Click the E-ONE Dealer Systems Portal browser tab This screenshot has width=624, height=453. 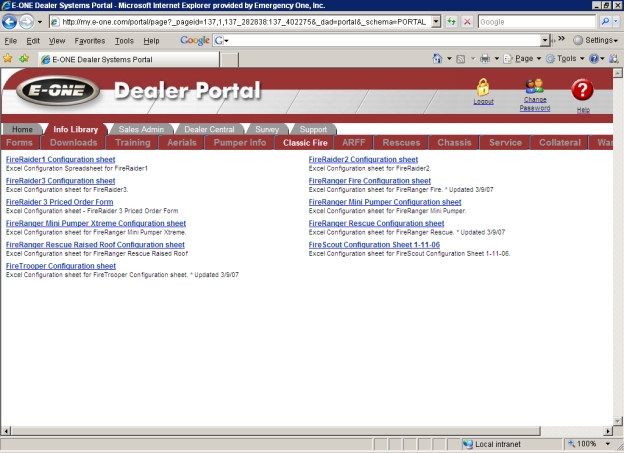[129, 59]
